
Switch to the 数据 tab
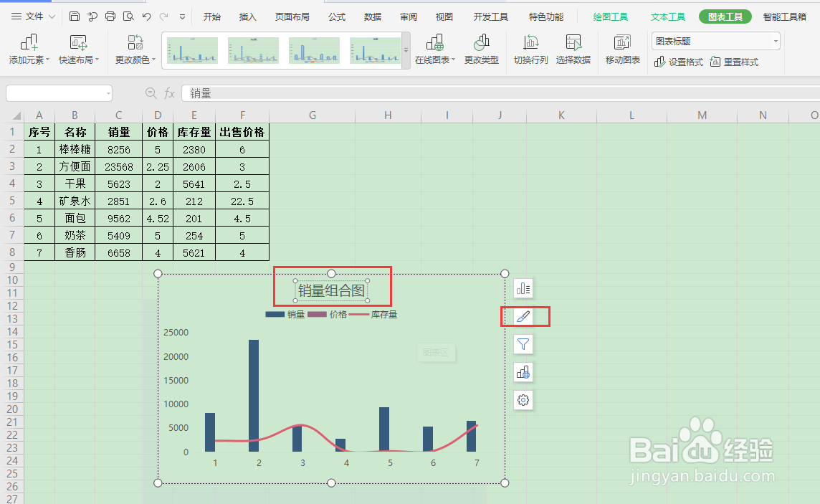(x=372, y=17)
